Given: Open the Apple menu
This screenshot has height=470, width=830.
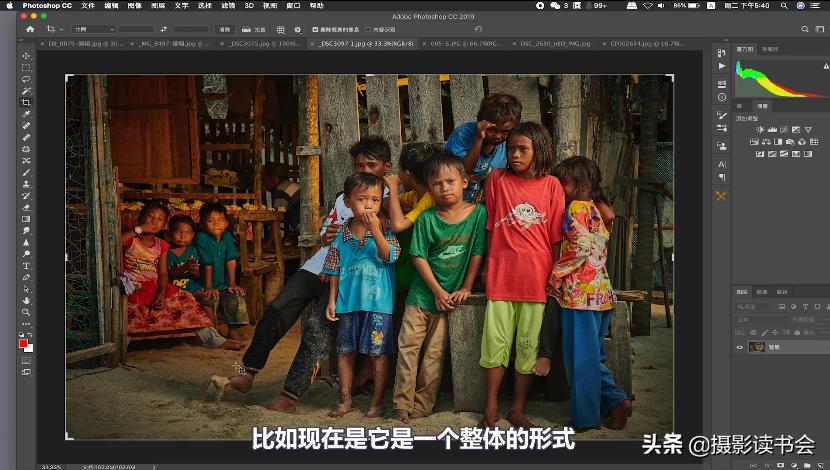Looking at the screenshot, I should [8, 5].
